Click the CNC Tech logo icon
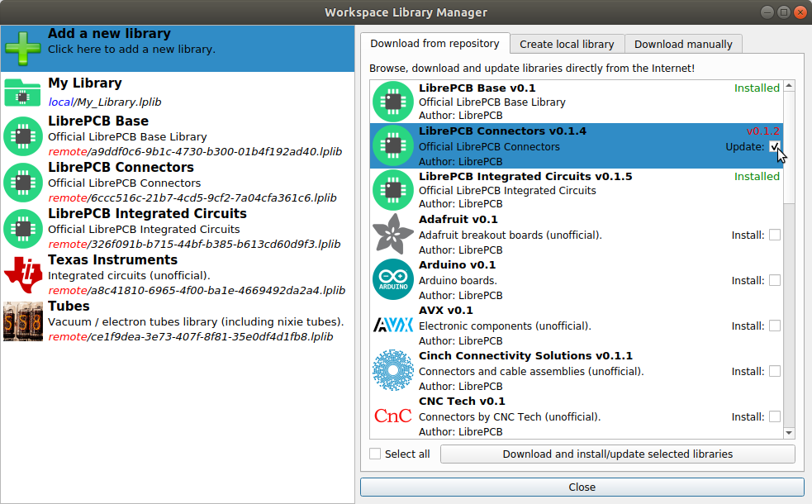Viewport: 812px width, 504px height. [x=392, y=416]
